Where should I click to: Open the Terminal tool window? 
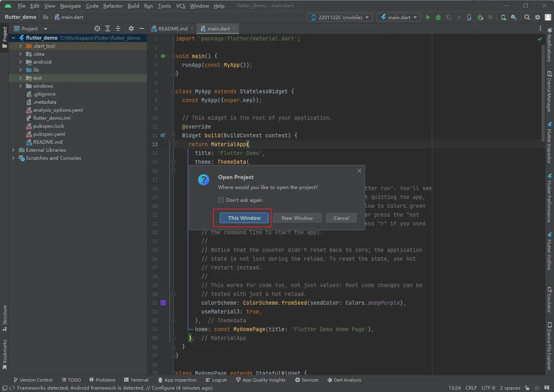[136, 380]
